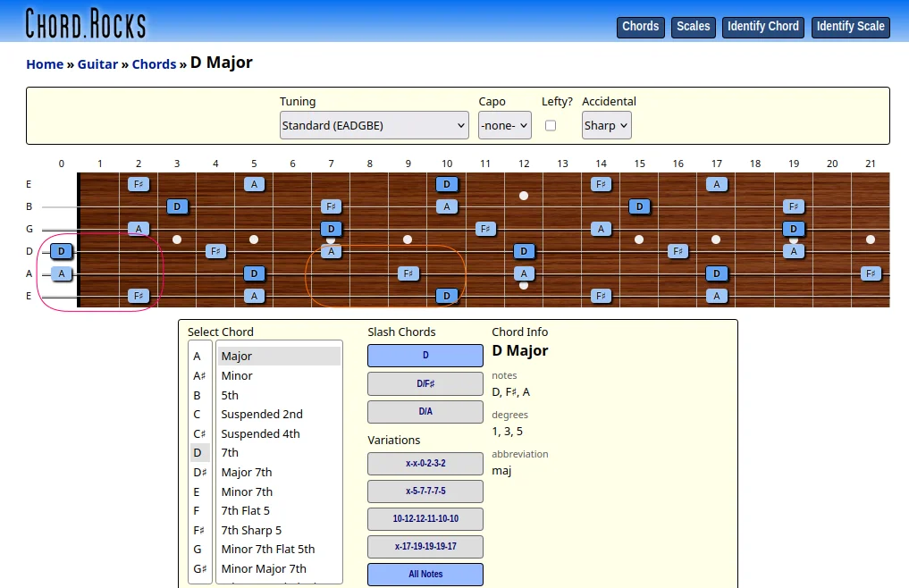
Task: Click A note on G string fret 14
Action: tap(601, 229)
